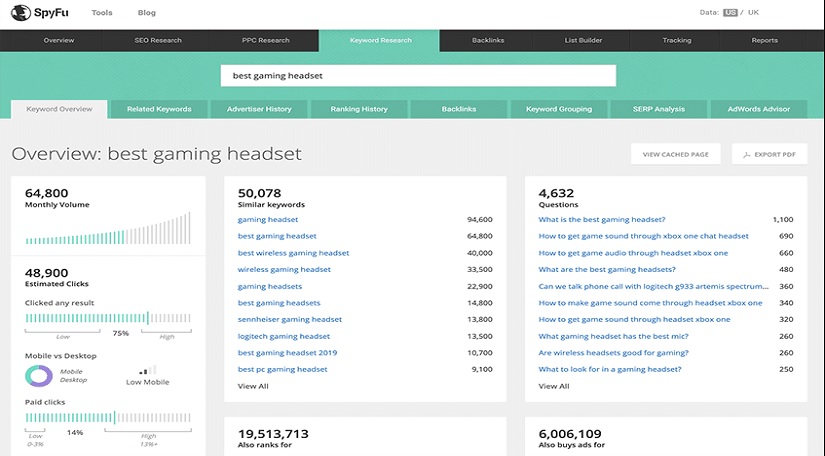Open 'xbox one chat headset' question link

tap(643, 236)
